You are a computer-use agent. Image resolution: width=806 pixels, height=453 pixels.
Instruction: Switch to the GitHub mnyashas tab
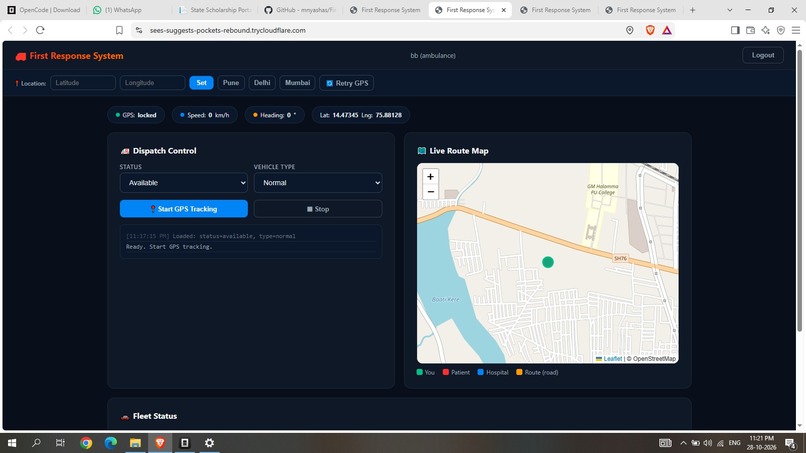300,10
